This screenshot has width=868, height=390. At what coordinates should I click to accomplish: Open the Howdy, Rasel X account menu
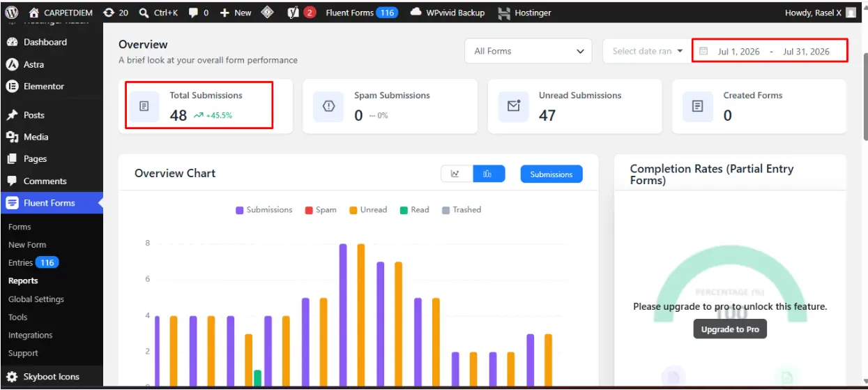(820, 13)
